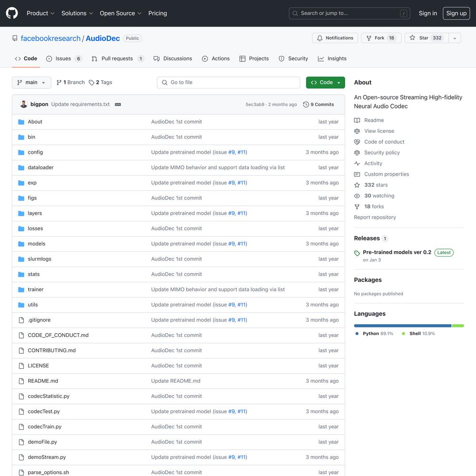Click the folder icon for slurmlogs
The width and height of the screenshot is (476, 476).
(x=21, y=259)
